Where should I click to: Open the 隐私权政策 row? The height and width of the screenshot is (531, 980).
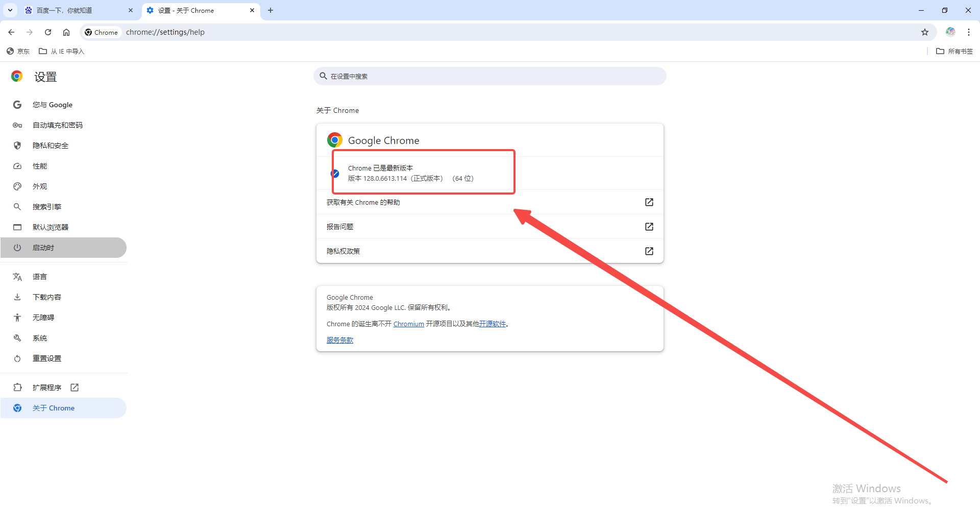tap(490, 251)
